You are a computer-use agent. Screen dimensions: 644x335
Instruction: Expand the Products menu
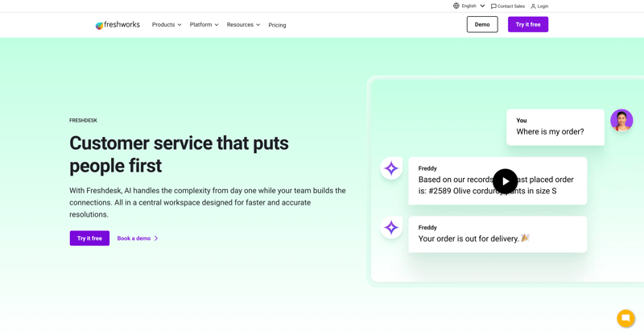click(167, 25)
